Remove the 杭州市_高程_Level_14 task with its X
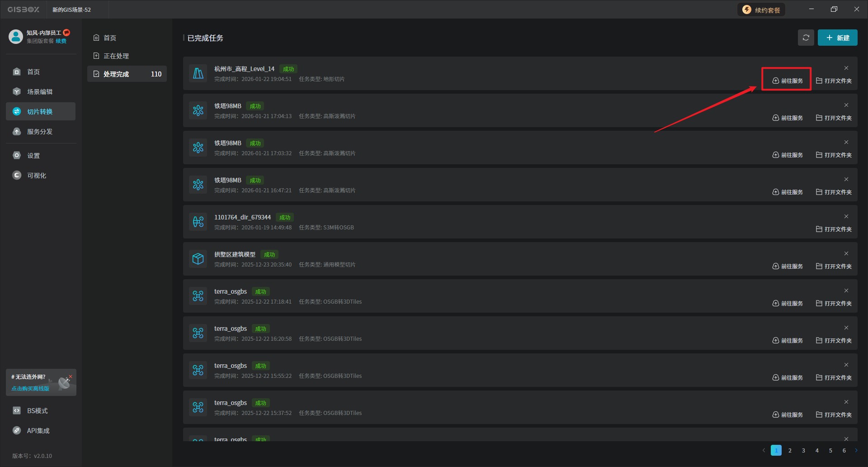This screenshot has width=868, height=467. (846, 68)
